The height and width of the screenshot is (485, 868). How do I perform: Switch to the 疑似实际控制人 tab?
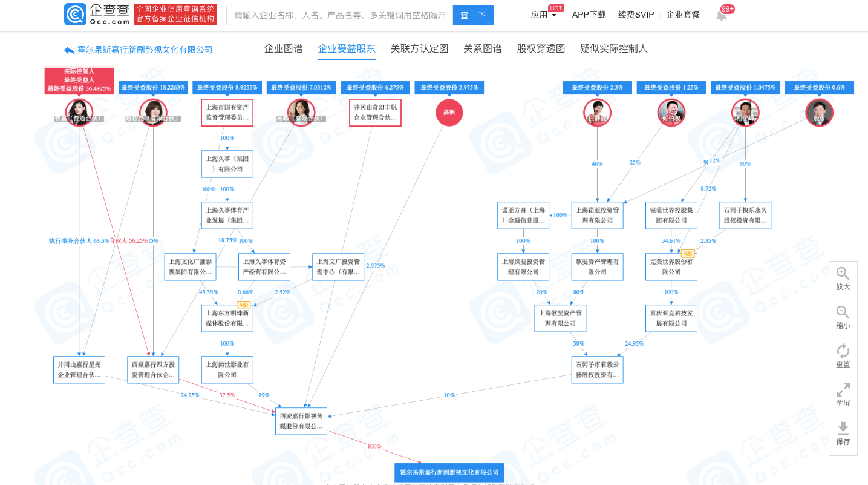[614, 49]
